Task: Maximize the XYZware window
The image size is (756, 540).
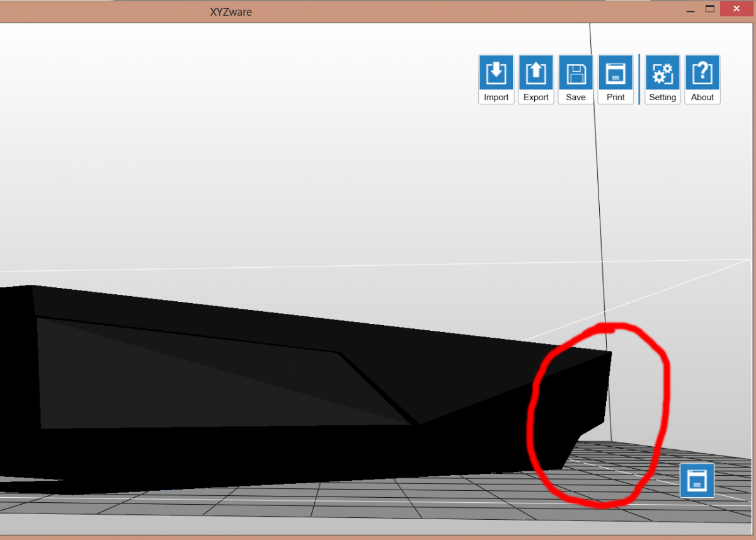Action: (x=710, y=9)
